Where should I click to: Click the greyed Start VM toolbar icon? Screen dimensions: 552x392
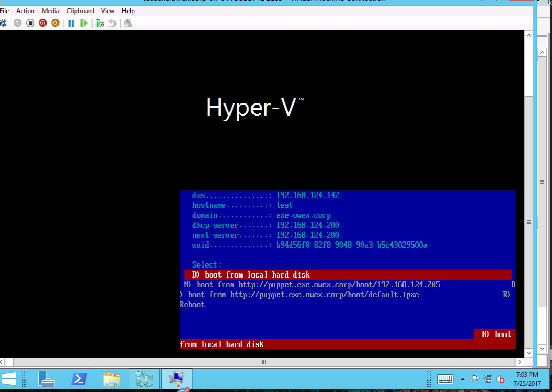coord(18,23)
